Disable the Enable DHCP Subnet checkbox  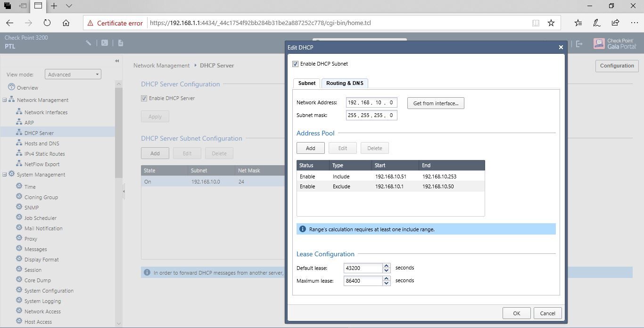[x=296, y=64]
